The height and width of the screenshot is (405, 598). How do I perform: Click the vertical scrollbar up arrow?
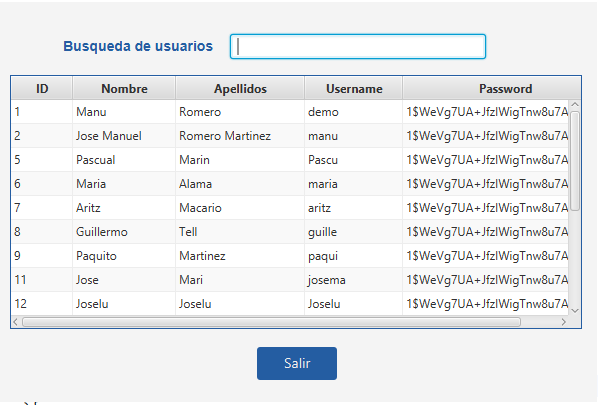tap(575, 104)
